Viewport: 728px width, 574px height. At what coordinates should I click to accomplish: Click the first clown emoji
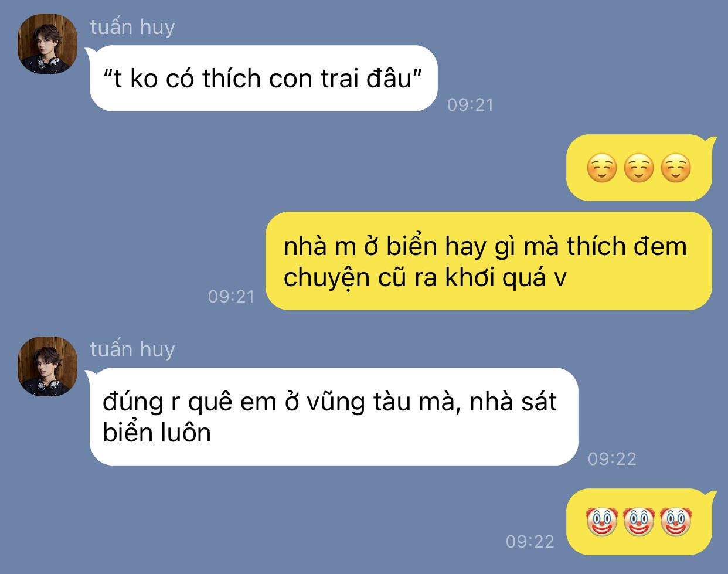(x=602, y=521)
